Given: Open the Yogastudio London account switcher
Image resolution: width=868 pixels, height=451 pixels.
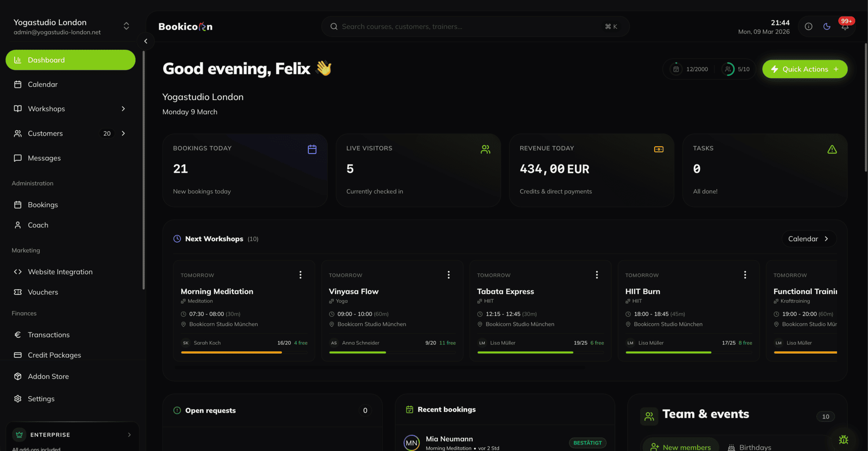Looking at the screenshot, I should click(x=126, y=26).
